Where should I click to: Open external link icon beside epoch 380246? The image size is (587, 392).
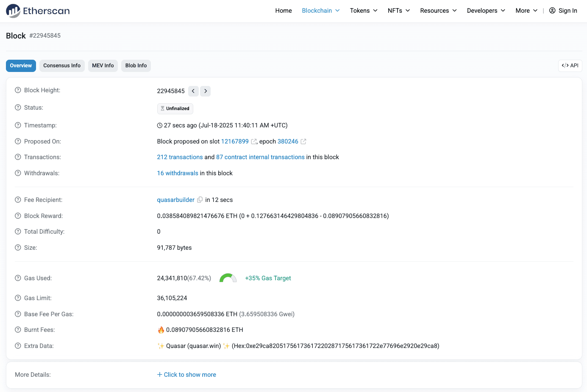click(x=303, y=141)
